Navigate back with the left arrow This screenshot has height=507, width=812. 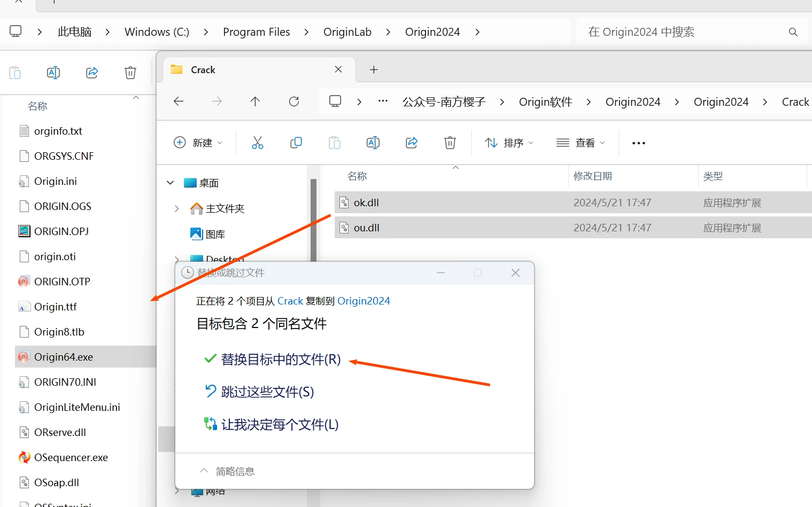(x=179, y=102)
